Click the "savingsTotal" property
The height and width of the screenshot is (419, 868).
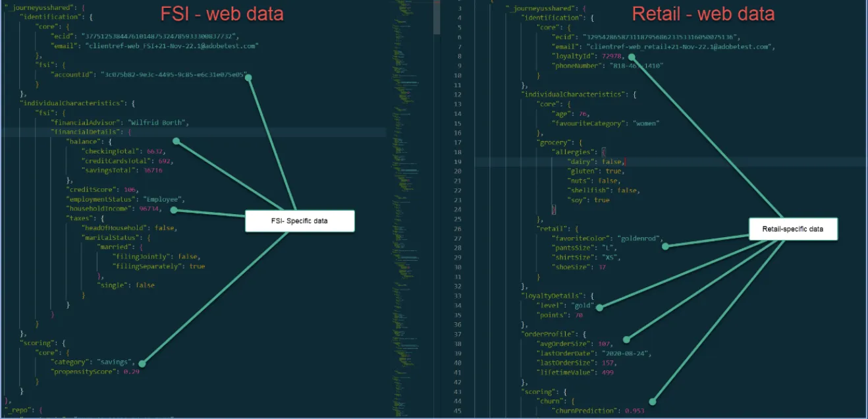[x=122, y=170]
